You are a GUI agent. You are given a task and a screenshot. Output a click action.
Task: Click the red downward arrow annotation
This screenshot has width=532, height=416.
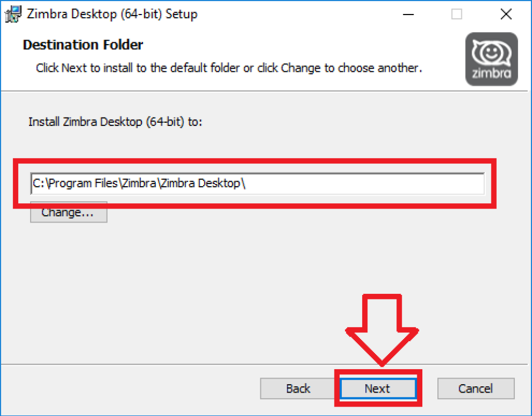(382, 330)
